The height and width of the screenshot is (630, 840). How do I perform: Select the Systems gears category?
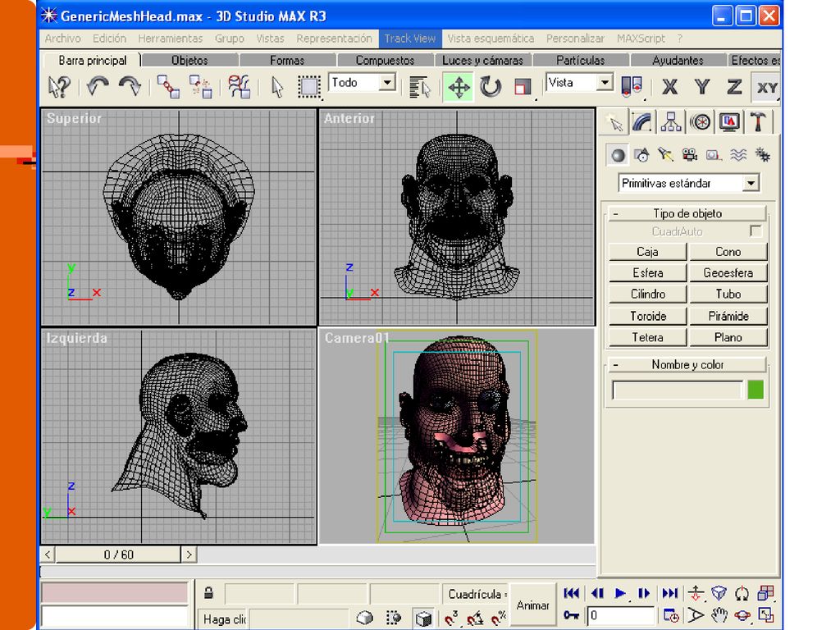click(x=762, y=155)
